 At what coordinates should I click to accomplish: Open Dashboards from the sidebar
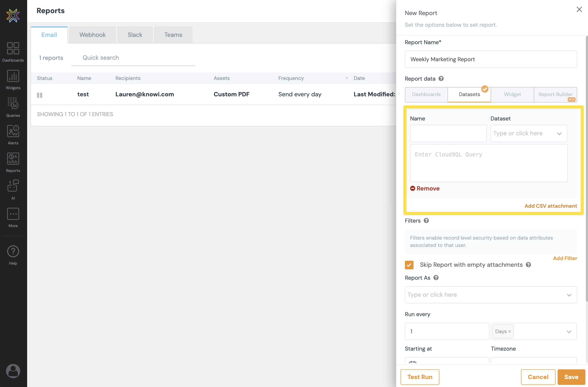[13, 52]
